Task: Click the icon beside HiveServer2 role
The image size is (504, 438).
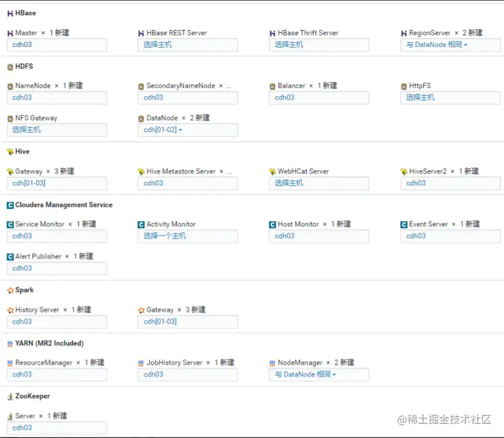Action: pyautogui.click(x=404, y=172)
